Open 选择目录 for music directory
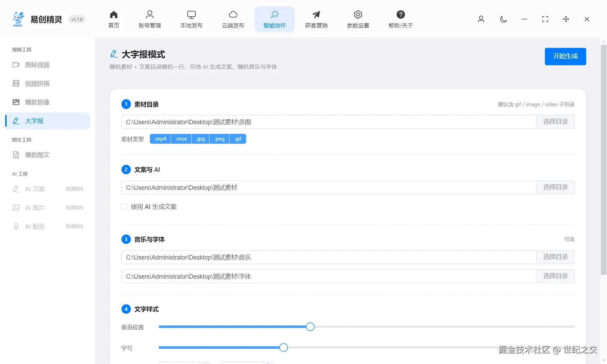This screenshot has height=364, width=607. pyautogui.click(x=555, y=257)
